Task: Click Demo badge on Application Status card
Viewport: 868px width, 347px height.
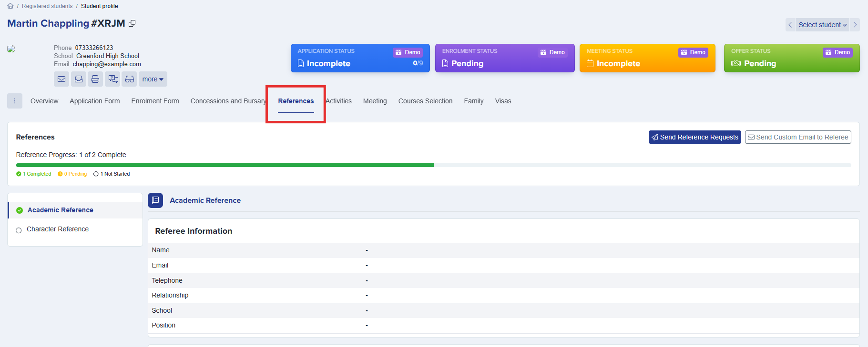Action: pos(408,52)
